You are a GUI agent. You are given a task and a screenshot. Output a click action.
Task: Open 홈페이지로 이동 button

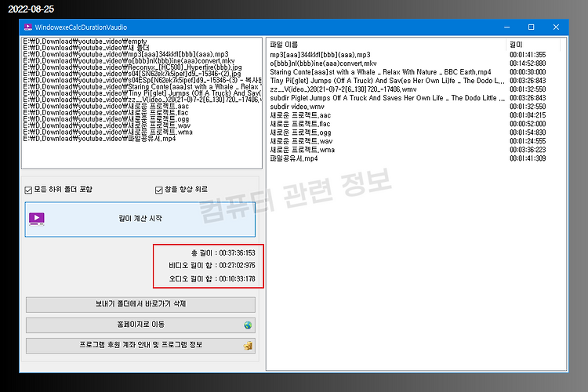[140, 325]
